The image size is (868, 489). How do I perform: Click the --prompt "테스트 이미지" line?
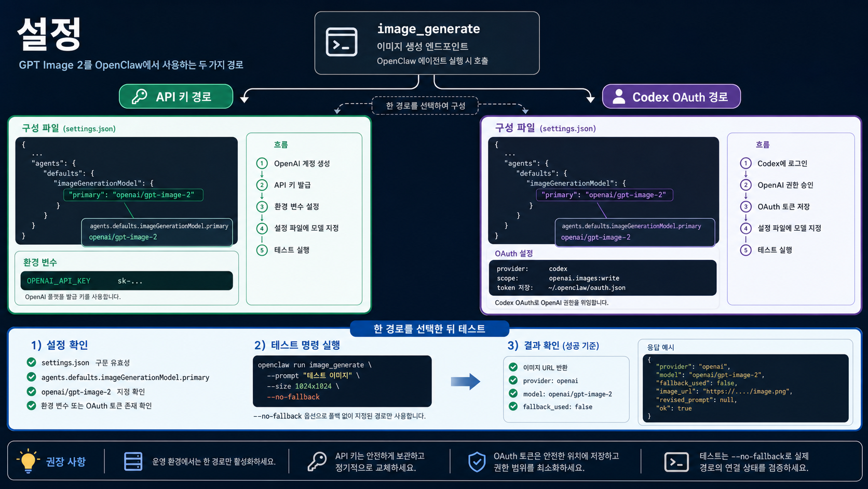click(x=313, y=375)
